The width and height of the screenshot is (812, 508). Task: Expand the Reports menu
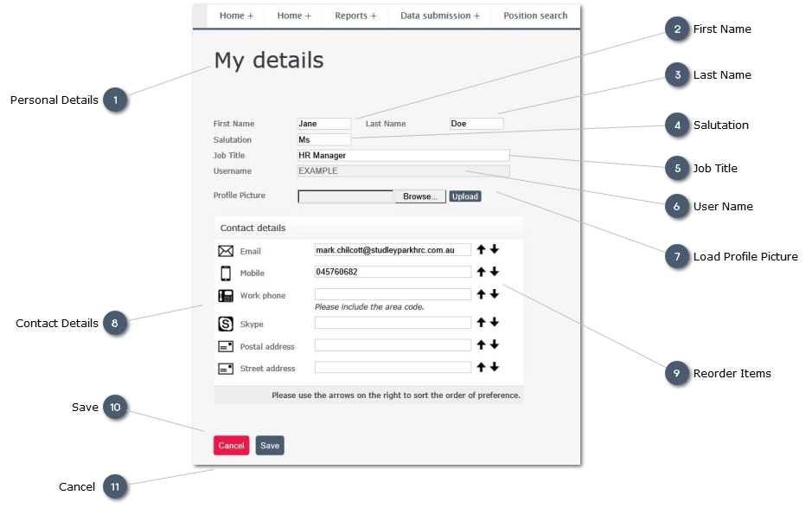[355, 15]
